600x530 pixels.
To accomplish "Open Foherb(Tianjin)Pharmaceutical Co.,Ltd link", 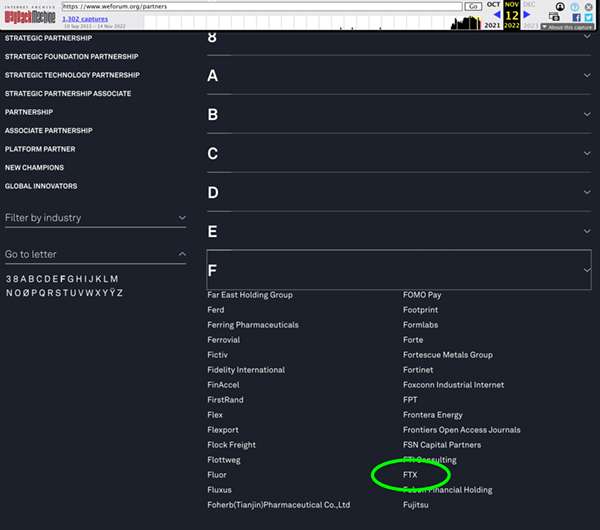I will pos(279,505).
